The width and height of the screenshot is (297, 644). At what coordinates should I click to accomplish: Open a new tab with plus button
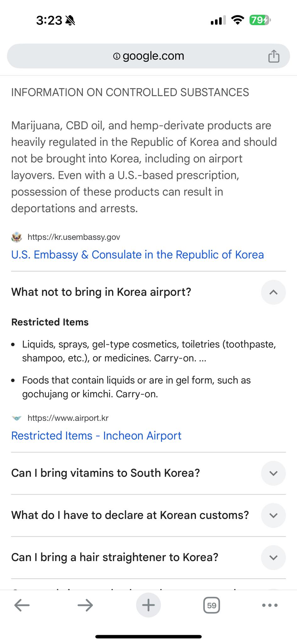click(148, 605)
